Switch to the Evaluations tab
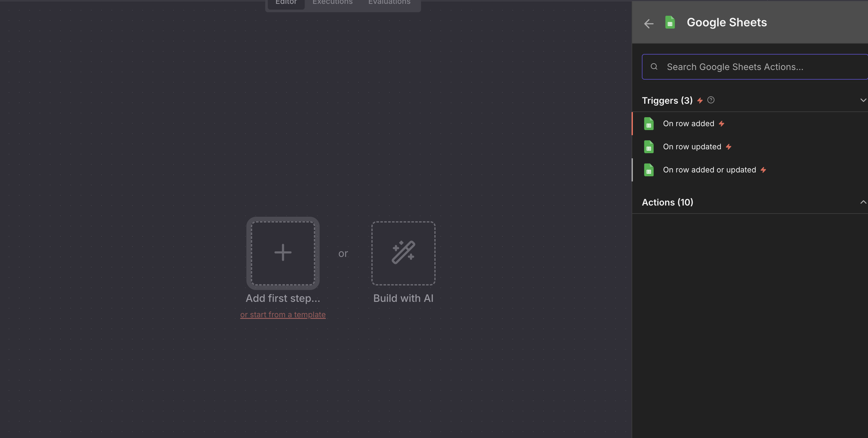 (389, 3)
